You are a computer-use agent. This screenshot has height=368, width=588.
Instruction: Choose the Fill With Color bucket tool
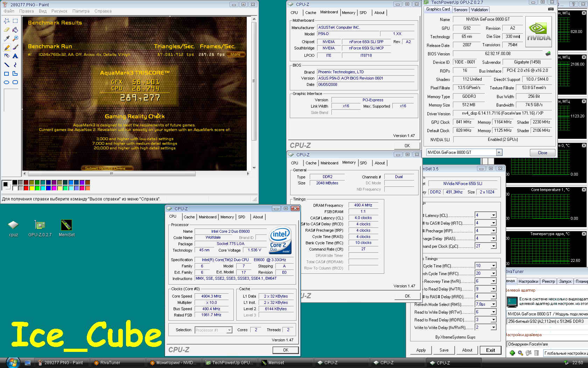(15, 29)
